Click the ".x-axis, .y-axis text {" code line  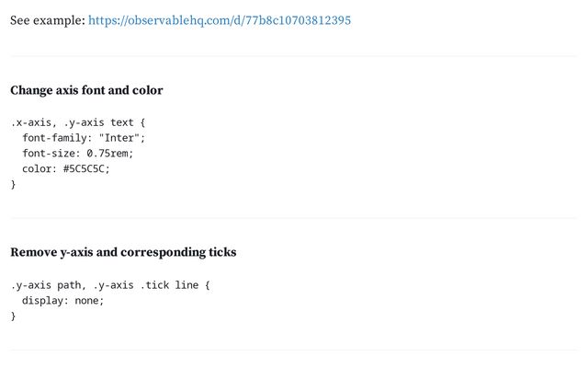pyautogui.click(x=77, y=122)
